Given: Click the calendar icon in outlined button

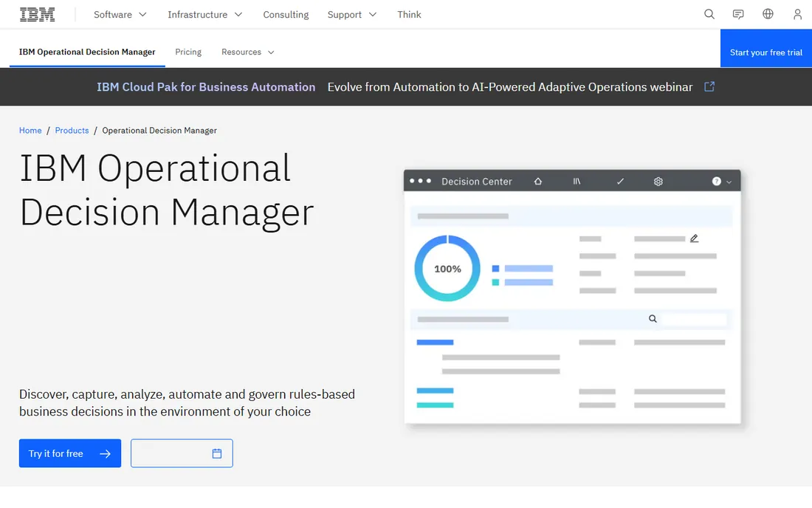Looking at the screenshot, I should 217,453.
